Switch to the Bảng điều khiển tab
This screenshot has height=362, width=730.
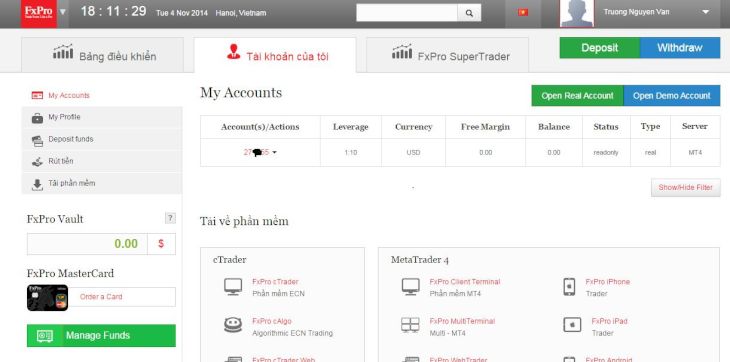(x=102, y=55)
